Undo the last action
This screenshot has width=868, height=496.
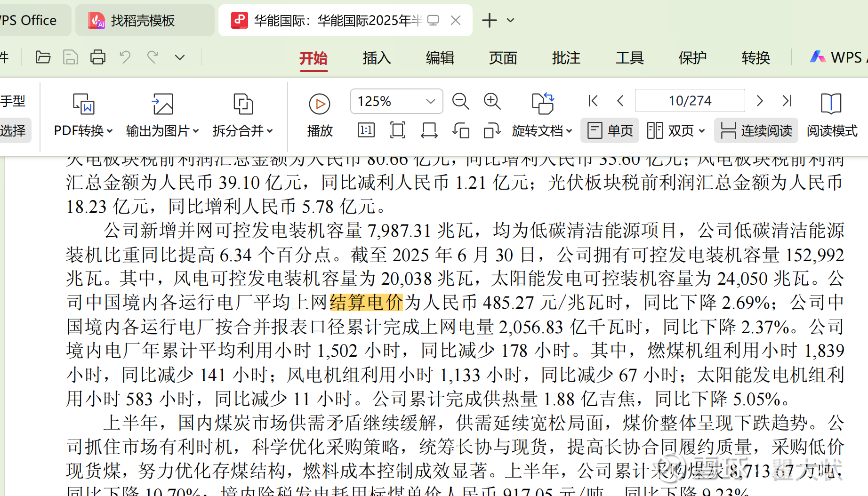pyautogui.click(x=125, y=57)
